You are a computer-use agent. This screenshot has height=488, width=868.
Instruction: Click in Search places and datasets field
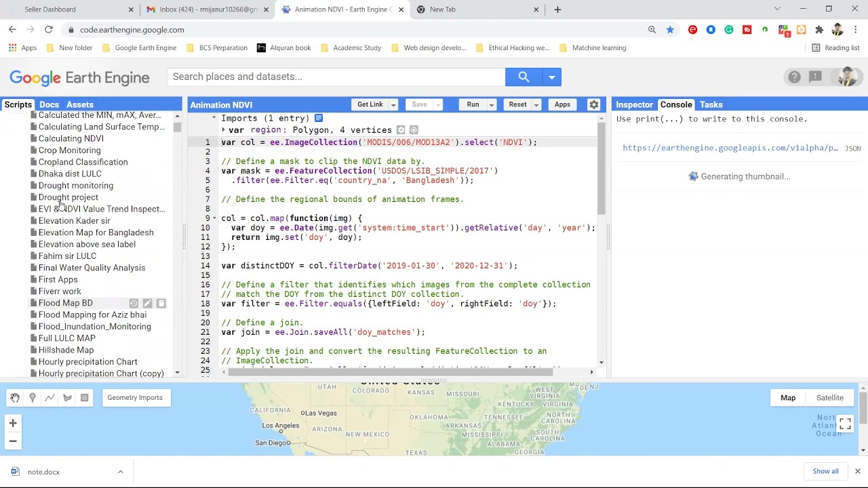coord(336,77)
